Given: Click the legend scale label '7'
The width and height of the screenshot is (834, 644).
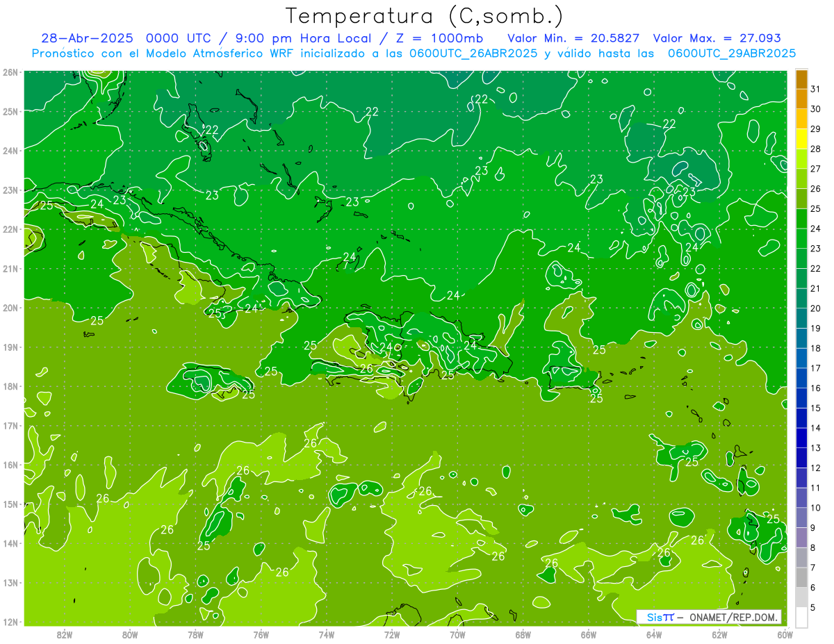Looking at the screenshot, I should point(813,568).
